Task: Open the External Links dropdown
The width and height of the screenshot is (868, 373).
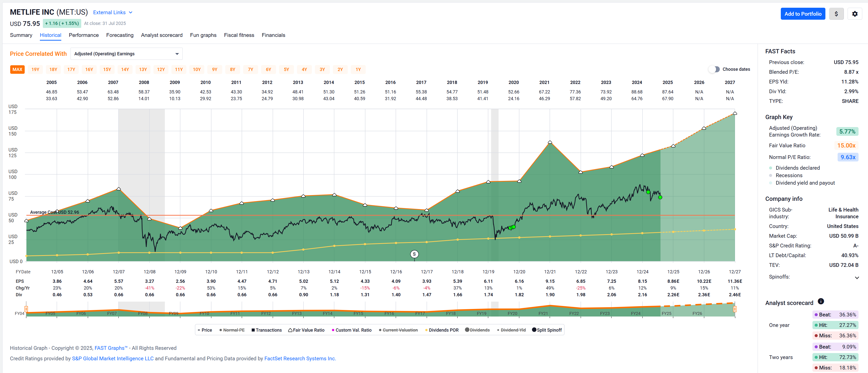Action: pos(113,12)
